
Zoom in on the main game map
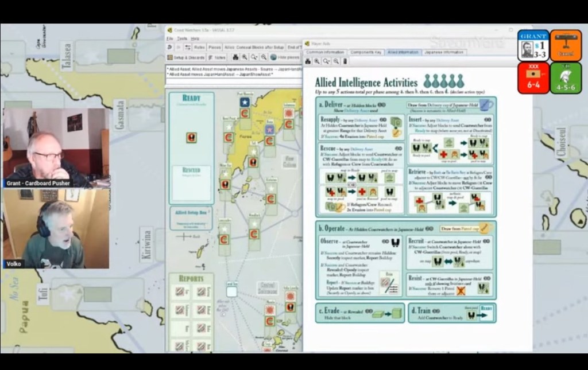245,57
